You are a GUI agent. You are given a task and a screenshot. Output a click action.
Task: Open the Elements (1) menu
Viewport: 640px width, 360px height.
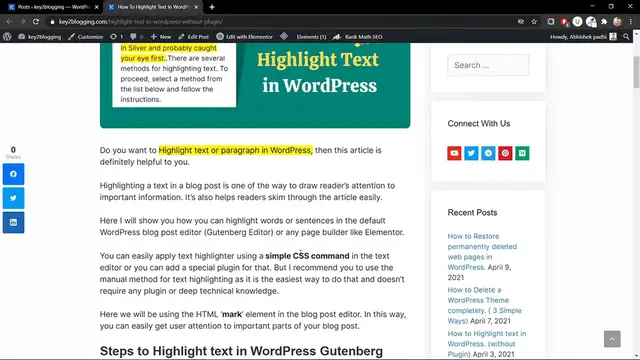point(311,37)
